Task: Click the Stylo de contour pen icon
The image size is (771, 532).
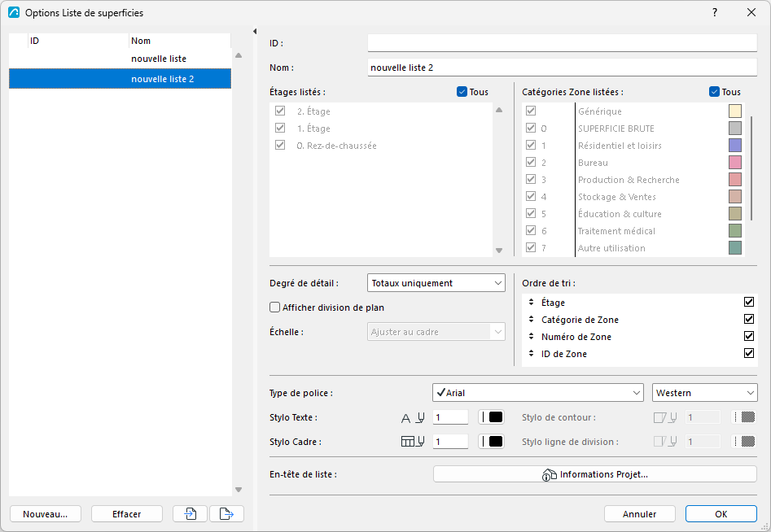Action: tap(665, 417)
